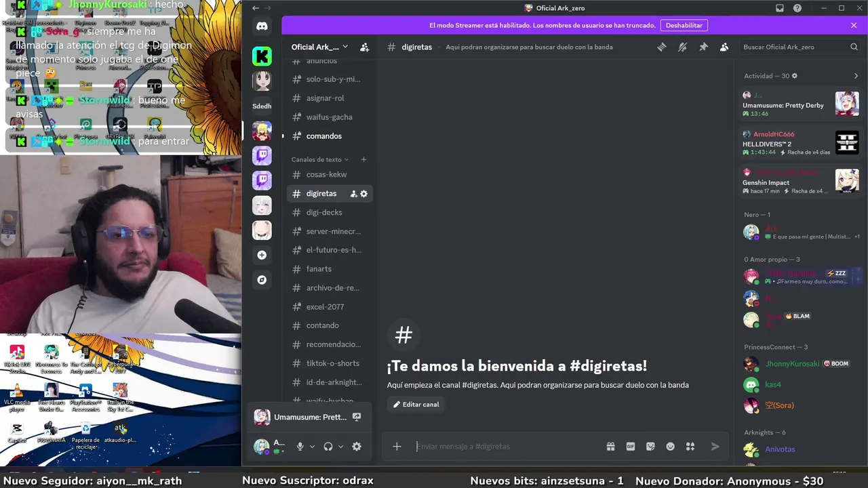This screenshot has height=488, width=868.
Task: Switch to the digi-decks channel
Action: pyautogui.click(x=330, y=213)
